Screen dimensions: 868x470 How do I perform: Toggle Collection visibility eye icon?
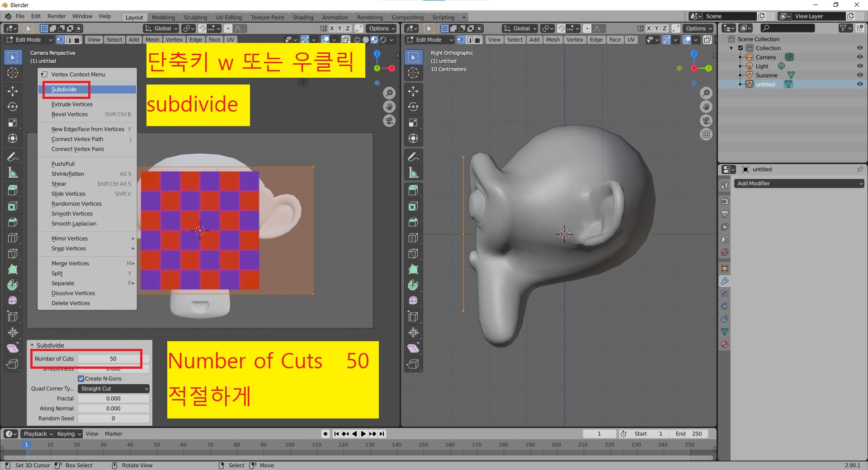[x=860, y=48]
